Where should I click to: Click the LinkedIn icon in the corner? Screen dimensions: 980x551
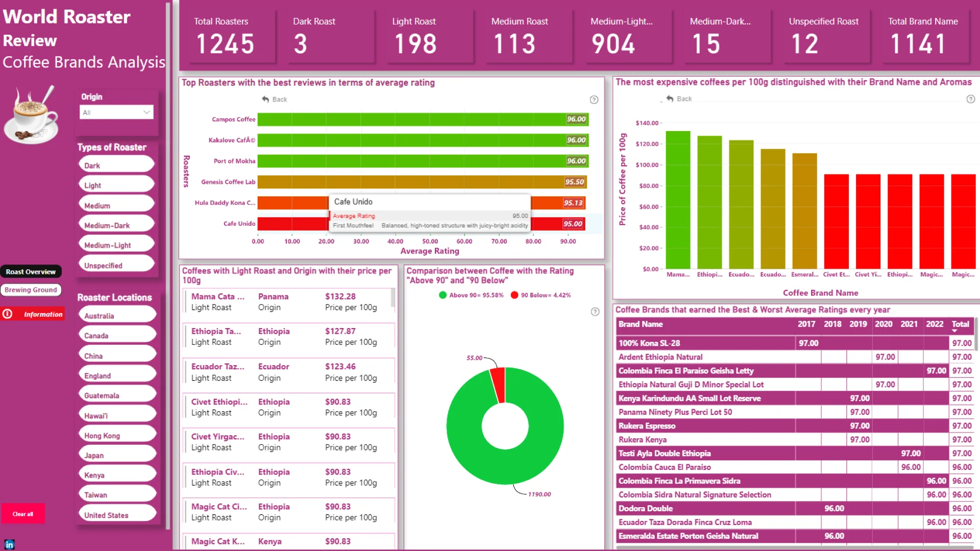(x=9, y=544)
